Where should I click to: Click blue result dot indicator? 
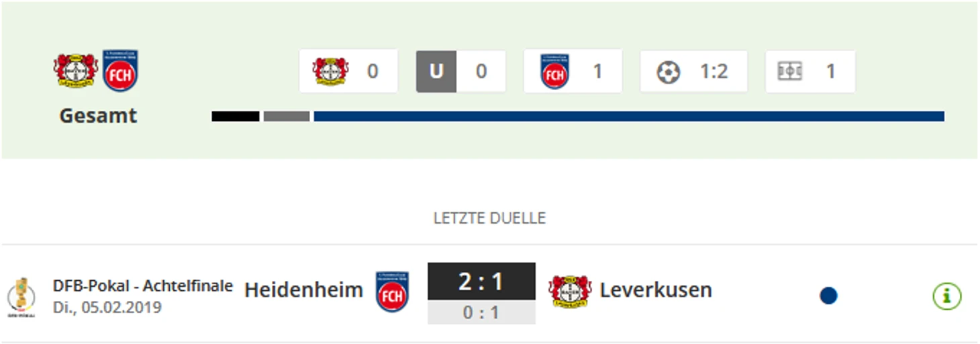[828, 296]
